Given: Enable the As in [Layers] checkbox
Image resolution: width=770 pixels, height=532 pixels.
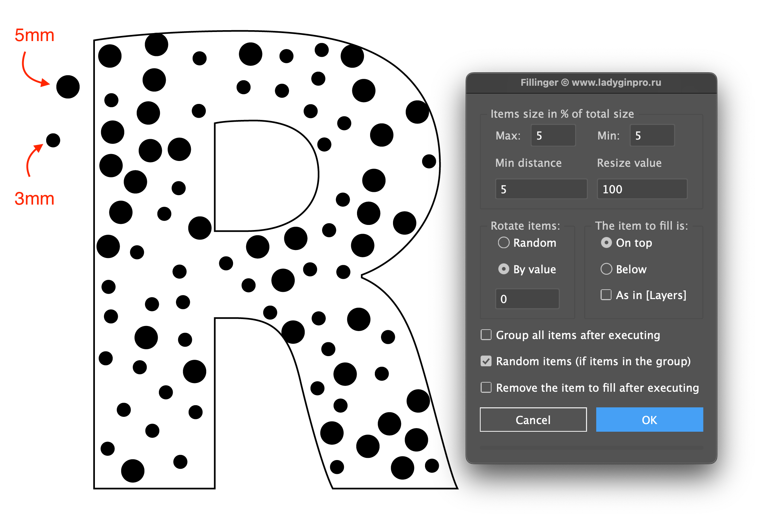Looking at the screenshot, I should pos(606,295).
